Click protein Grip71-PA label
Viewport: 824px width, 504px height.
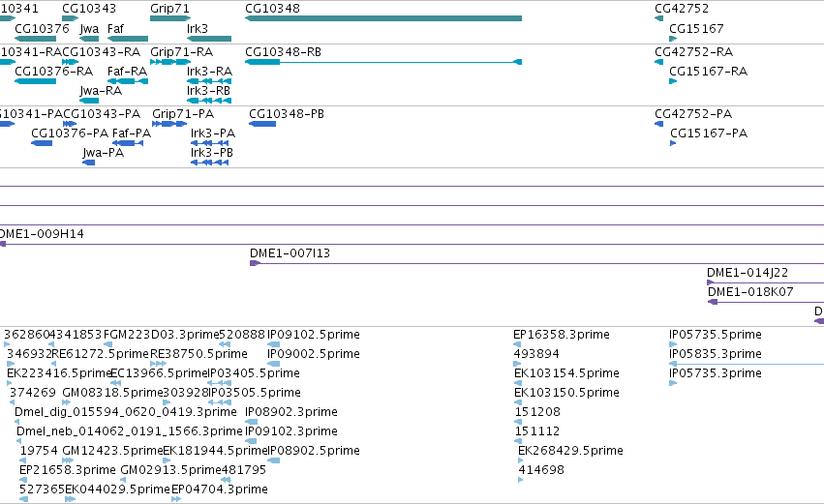(183, 114)
